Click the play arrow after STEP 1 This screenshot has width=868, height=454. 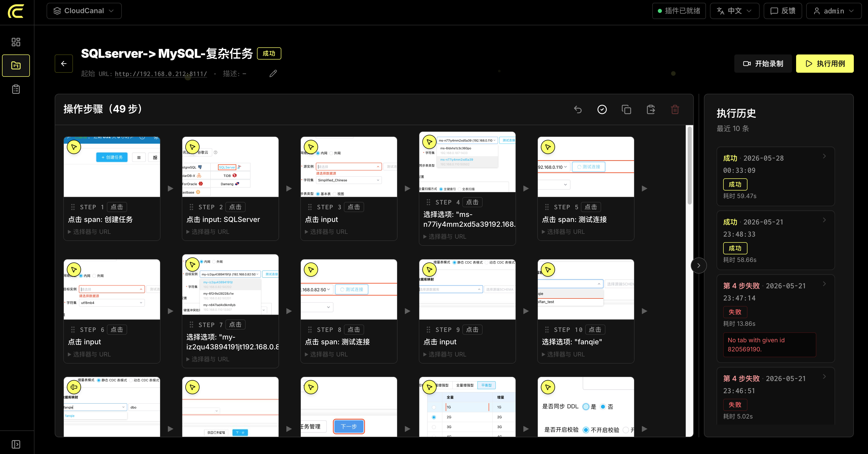[x=170, y=188]
